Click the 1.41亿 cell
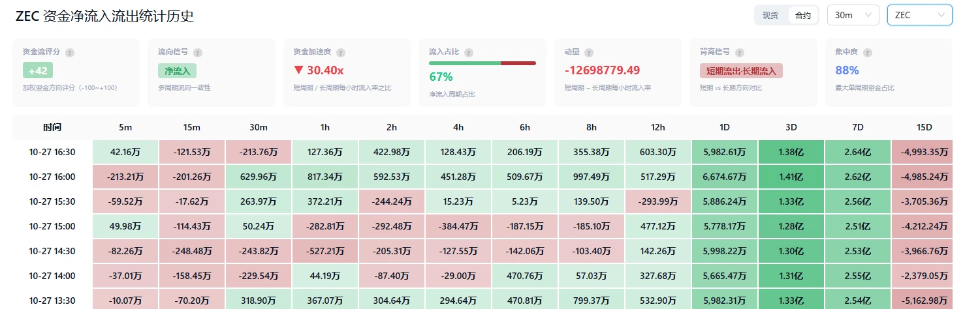This screenshot has width=980, height=309. (x=791, y=177)
